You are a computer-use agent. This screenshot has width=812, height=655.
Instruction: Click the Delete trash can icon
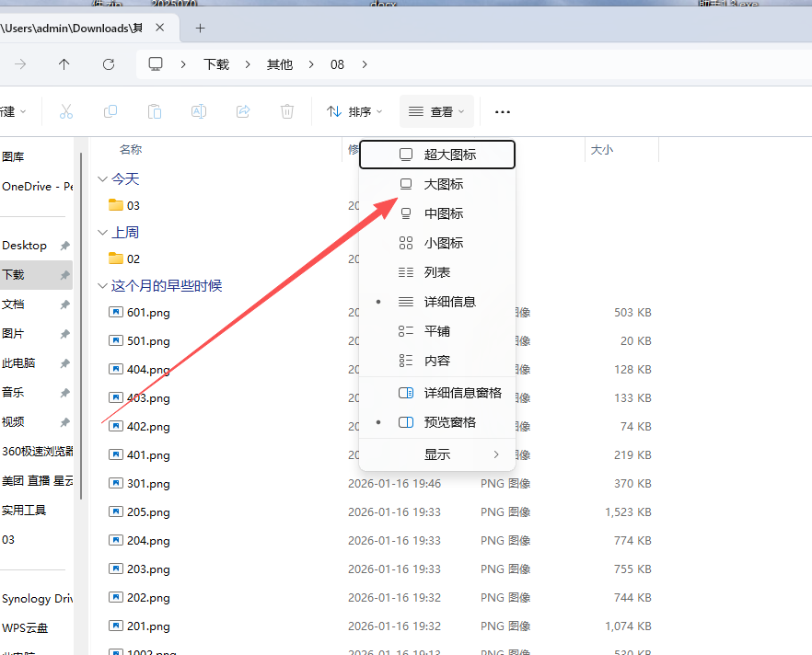(x=287, y=111)
